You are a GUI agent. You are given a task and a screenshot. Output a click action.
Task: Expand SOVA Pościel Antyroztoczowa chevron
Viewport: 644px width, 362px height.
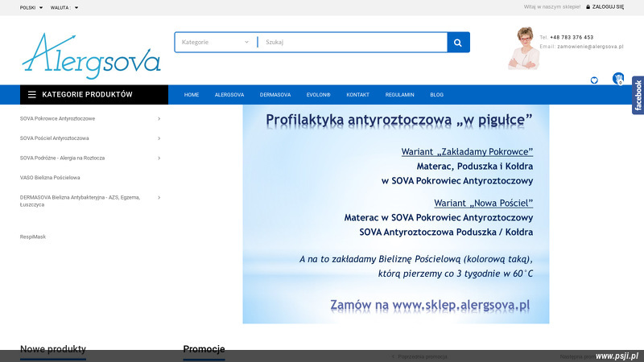point(159,138)
